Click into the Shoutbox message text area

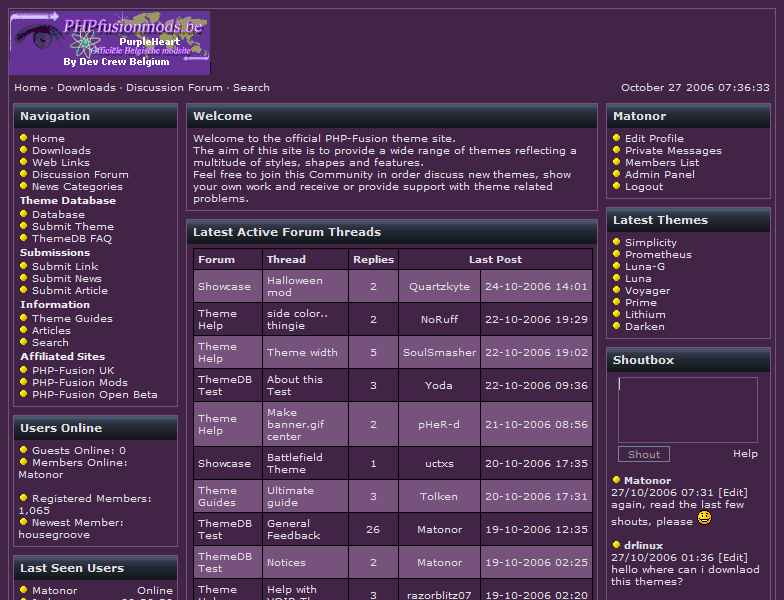pyautogui.click(x=688, y=410)
